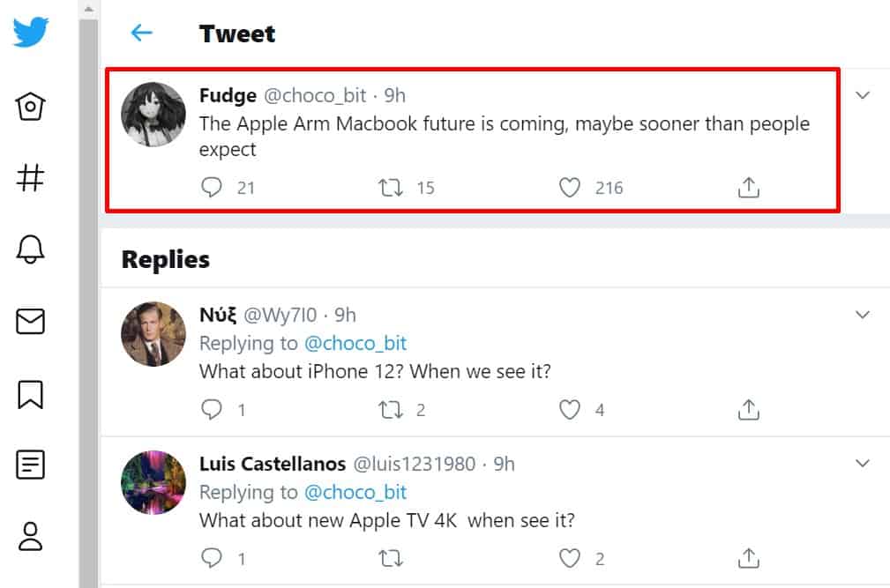This screenshot has height=588, width=890.
Task: Open Luis Castellanos profile avatar
Action: click(153, 483)
